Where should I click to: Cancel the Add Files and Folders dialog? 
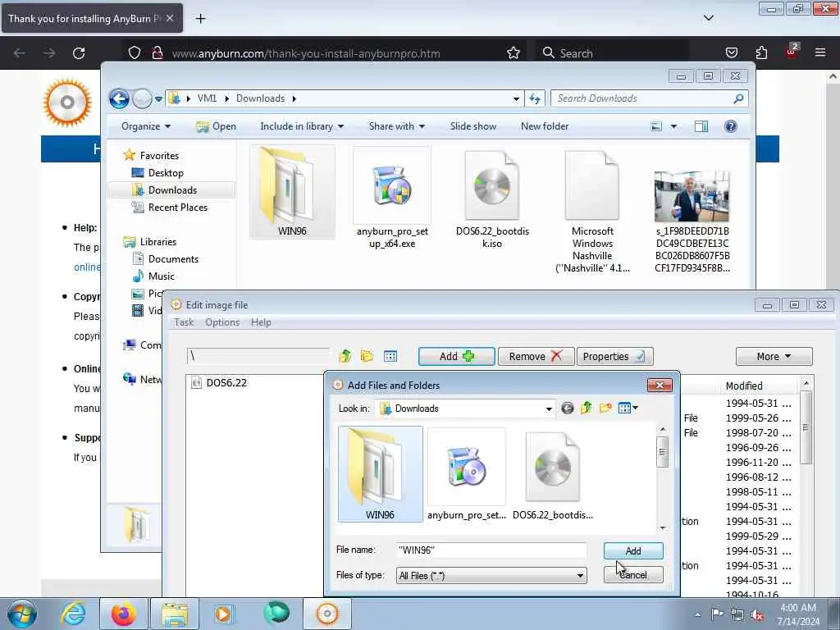pos(632,575)
